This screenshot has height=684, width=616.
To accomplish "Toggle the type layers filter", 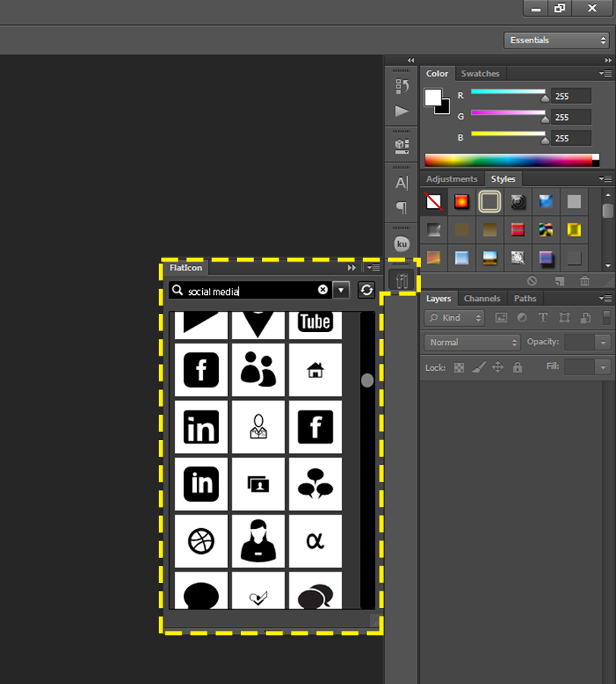I will tap(542, 318).
